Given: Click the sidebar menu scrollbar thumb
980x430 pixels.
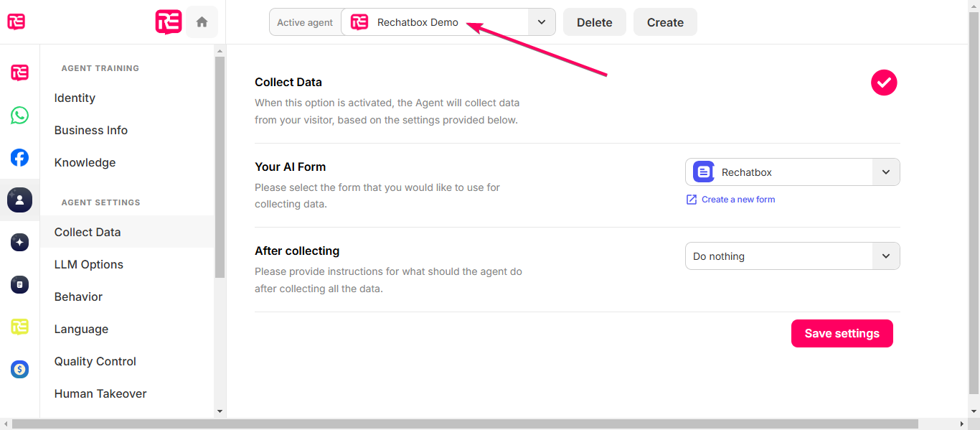Looking at the screenshot, I should coord(220,167).
